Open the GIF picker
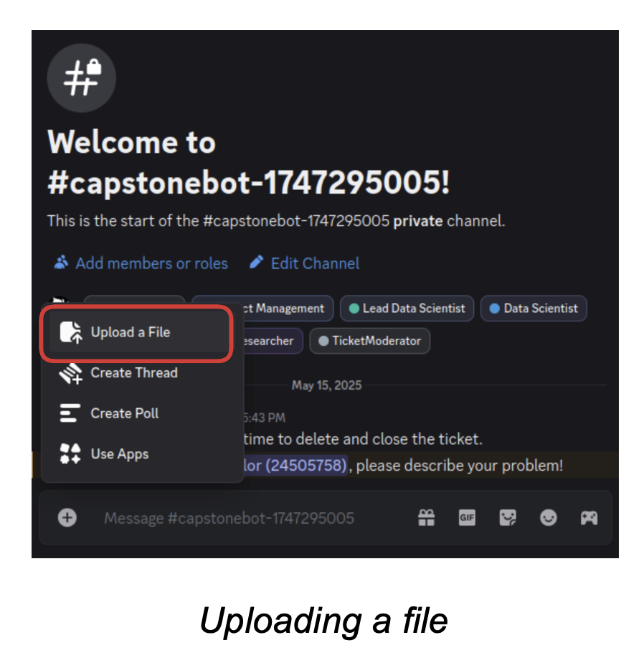This screenshot has width=644, height=663. pyautogui.click(x=467, y=517)
